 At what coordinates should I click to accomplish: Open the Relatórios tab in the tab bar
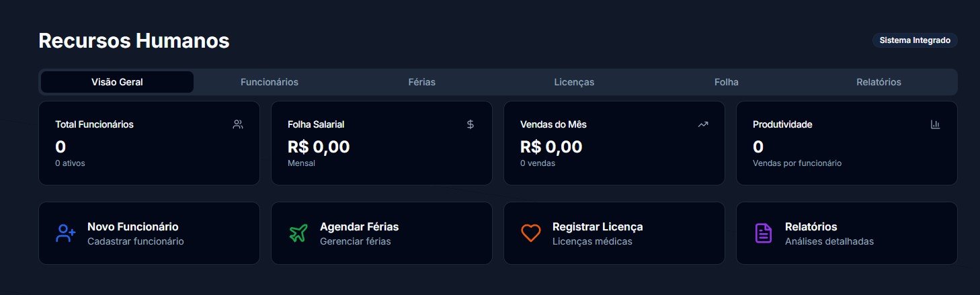879,82
